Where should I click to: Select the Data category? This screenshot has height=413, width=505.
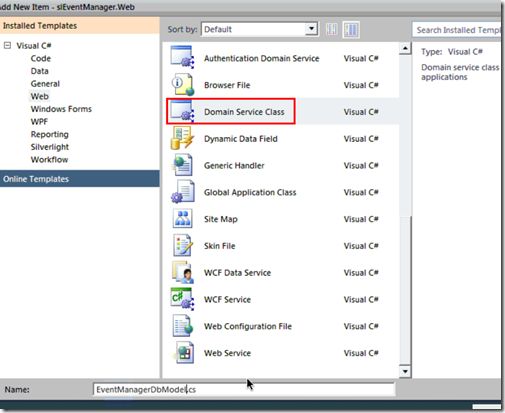39,71
